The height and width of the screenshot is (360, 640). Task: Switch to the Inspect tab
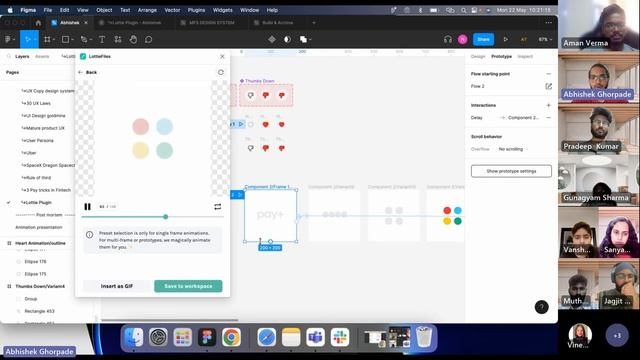click(525, 56)
